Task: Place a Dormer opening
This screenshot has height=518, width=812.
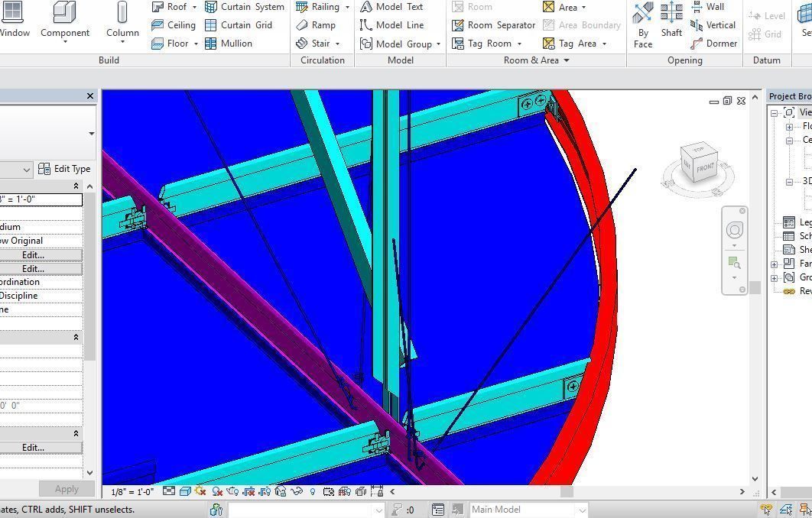Action: (x=719, y=44)
